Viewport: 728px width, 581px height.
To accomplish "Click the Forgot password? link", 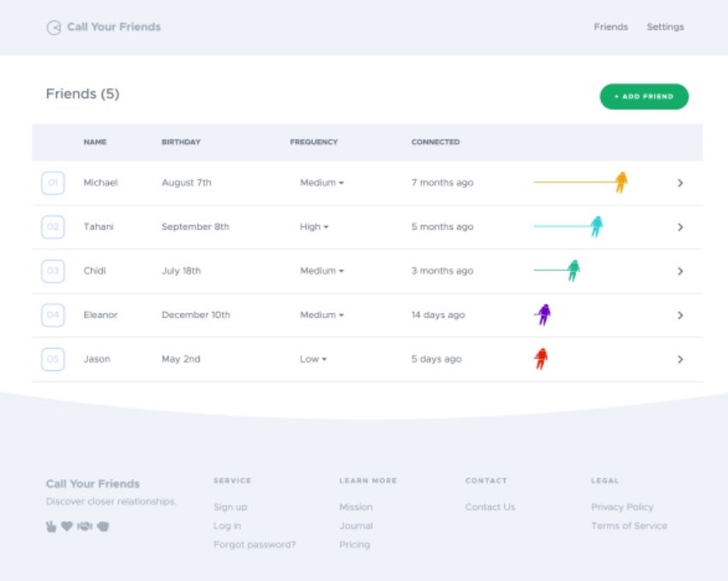I will (255, 545).
